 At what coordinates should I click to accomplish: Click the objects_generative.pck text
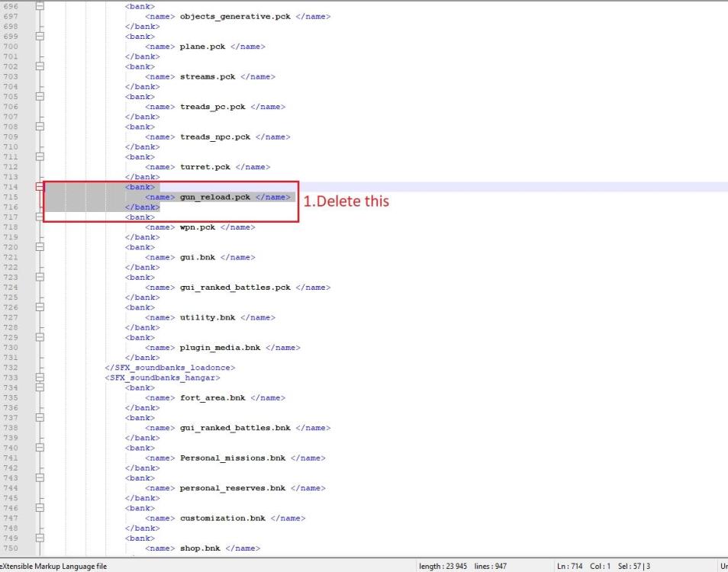point(235,17)
